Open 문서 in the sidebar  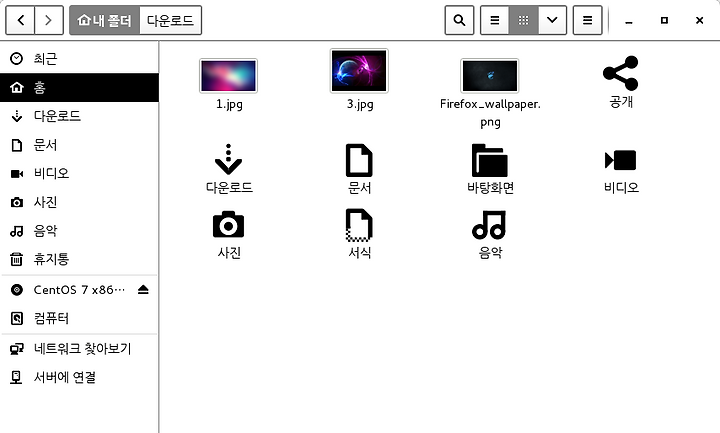point(79,145)
